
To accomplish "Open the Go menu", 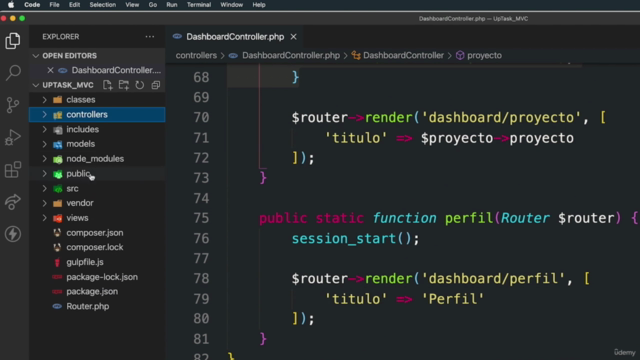I will coord(153,5).
